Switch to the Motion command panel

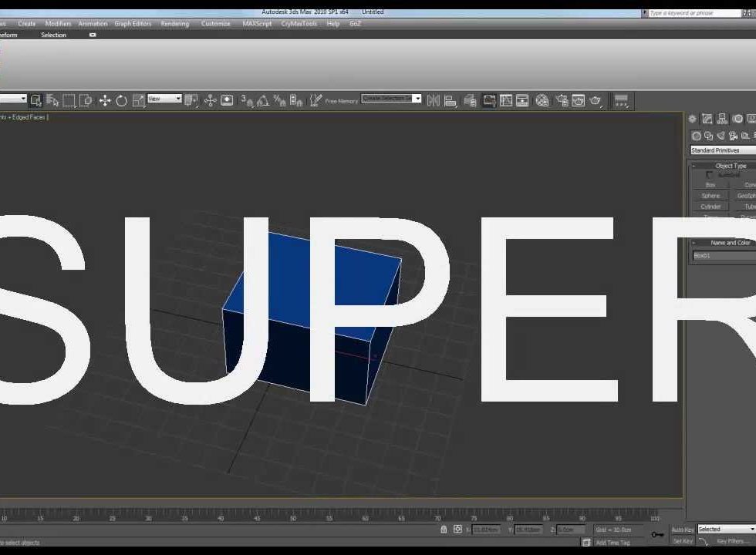pyautogui.click(x=737, y=119)
